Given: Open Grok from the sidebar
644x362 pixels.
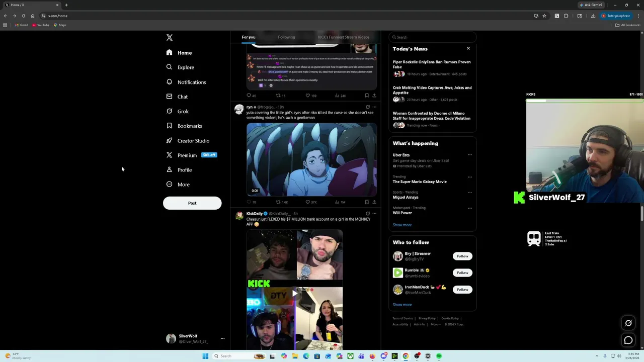Looking at the screenshot, I should 178,111.
